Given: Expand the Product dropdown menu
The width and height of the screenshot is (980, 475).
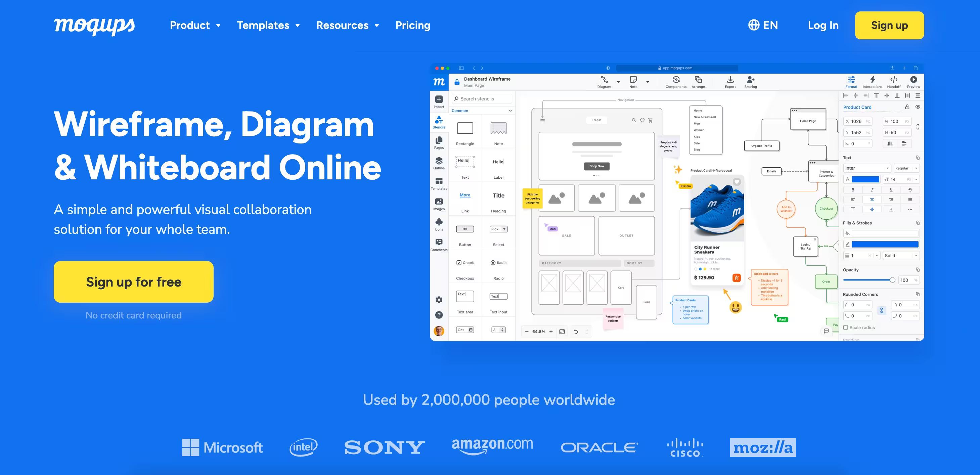Looking at the screenshot, I should (x=195, y=25).
